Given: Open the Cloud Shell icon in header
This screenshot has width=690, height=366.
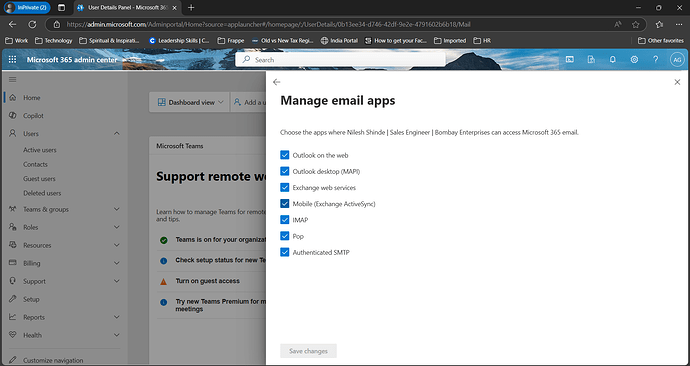Looking at the screenshot, I should pyautogui.click(x=569, y=59).
